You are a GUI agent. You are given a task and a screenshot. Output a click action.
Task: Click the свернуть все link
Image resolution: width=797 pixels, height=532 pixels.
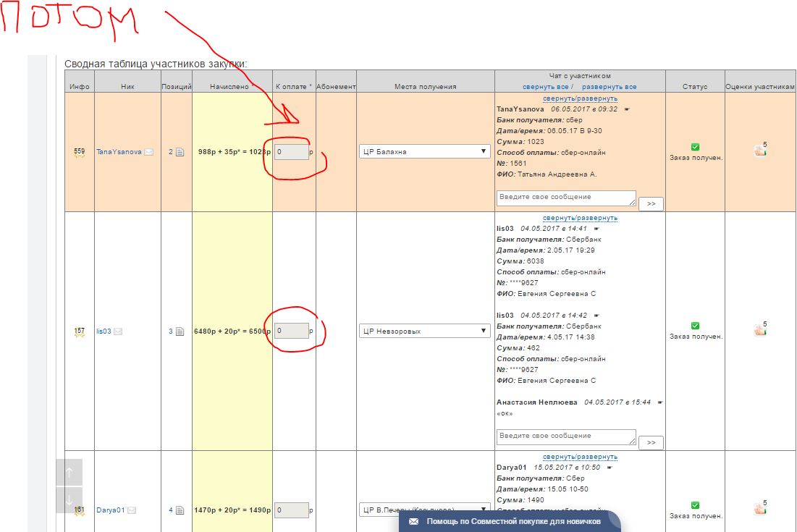coord(545,87)
